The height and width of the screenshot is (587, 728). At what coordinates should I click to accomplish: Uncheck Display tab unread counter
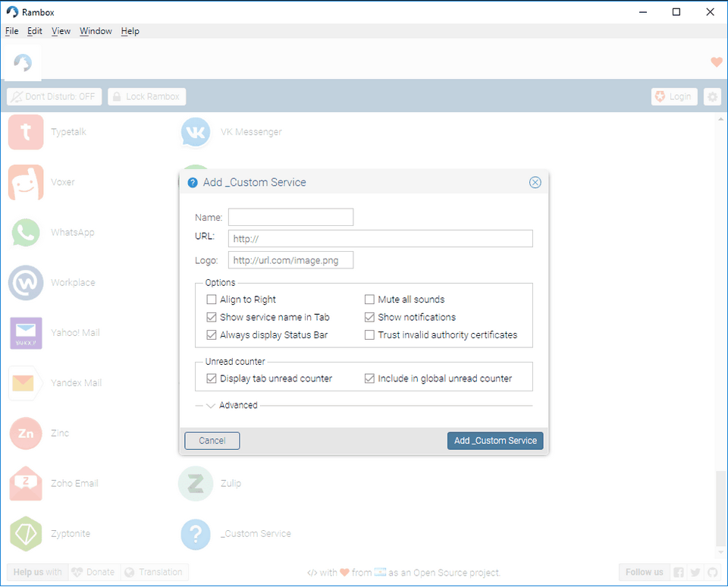click(x=212, y=378)
